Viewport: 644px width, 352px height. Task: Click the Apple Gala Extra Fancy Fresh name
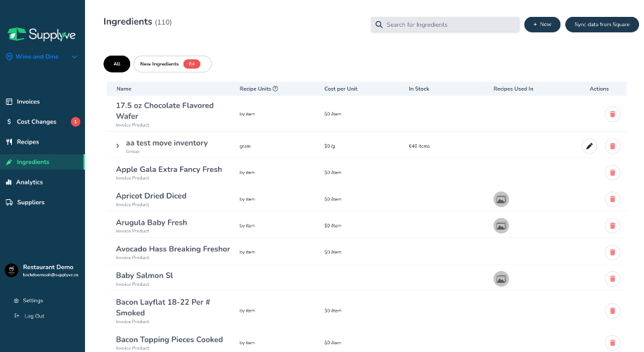click(169, 170)
